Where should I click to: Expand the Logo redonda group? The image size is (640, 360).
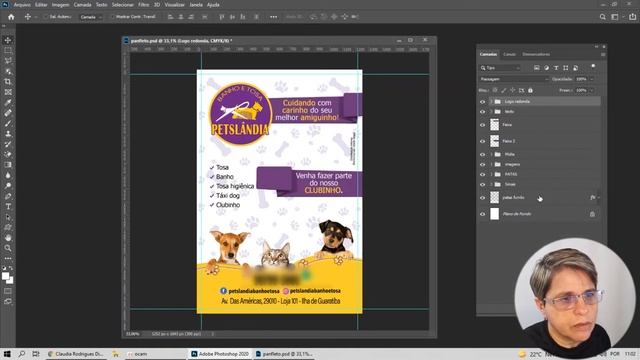click(491, 101)
